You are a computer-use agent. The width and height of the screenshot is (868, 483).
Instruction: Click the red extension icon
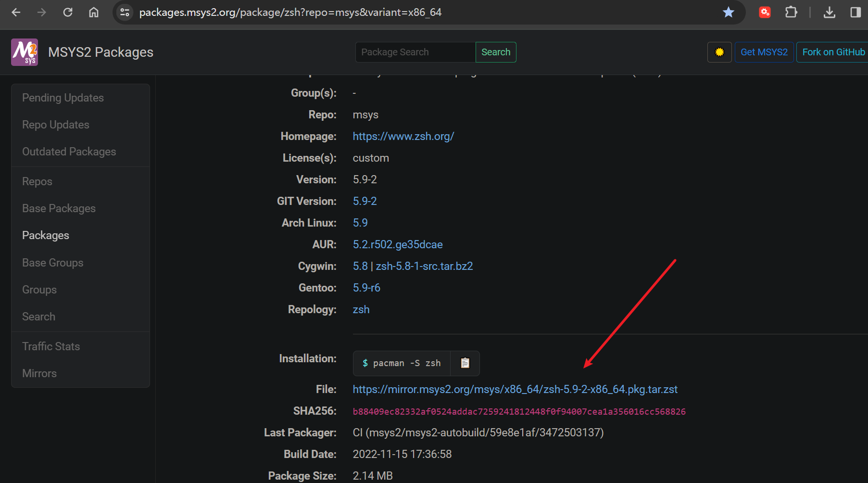point(765,13)
